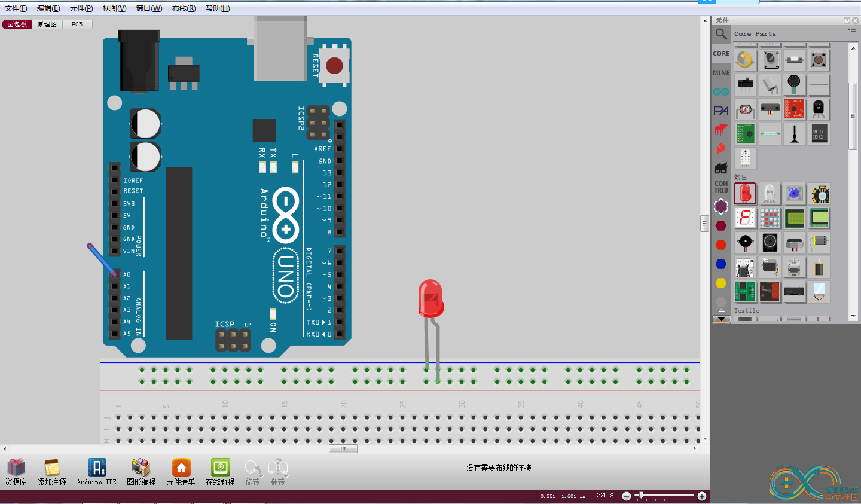Select the blue wire at pin A0

[101, 259]
